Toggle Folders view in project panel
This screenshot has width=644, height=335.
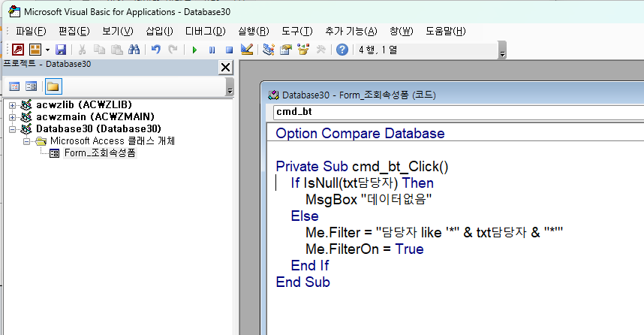coord(53,86)
